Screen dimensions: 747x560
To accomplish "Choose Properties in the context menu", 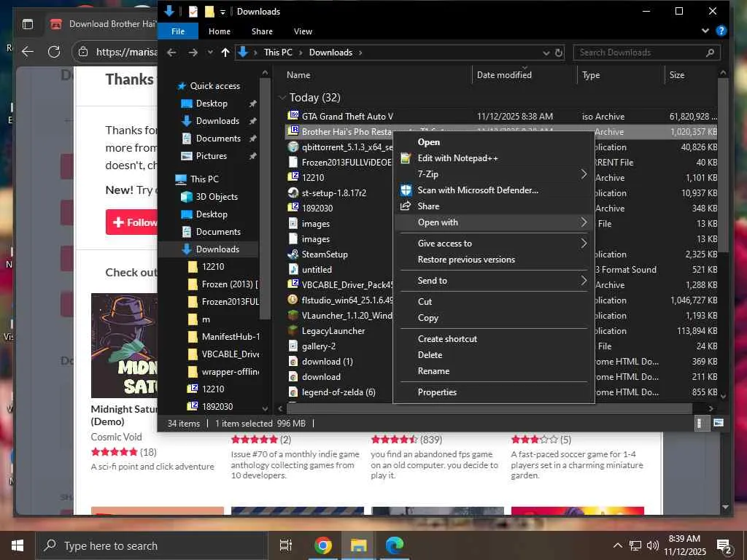I will click(x=494, y=392).
